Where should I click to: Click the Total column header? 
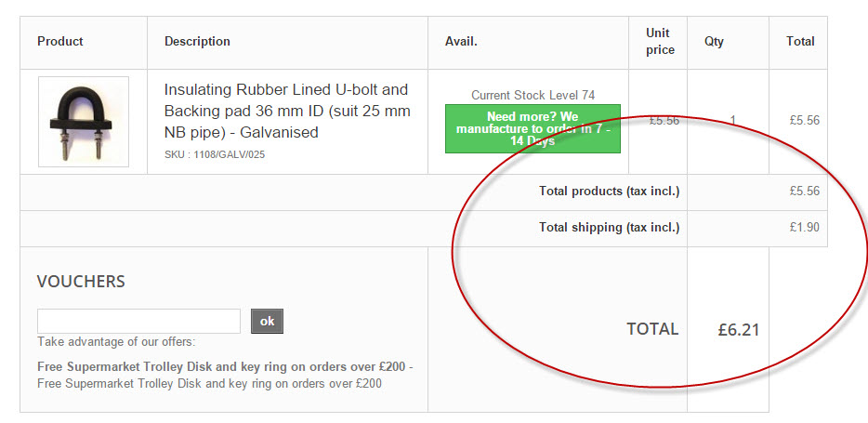800,42
